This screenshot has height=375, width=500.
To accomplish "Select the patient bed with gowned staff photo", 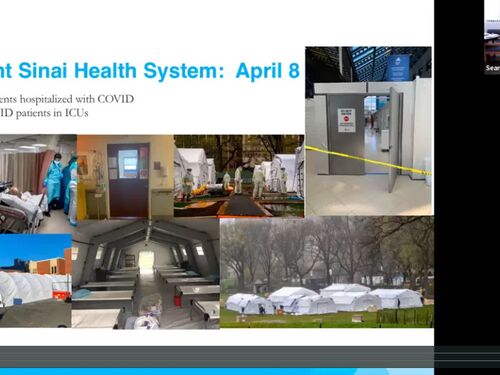I will pos(38,183).
